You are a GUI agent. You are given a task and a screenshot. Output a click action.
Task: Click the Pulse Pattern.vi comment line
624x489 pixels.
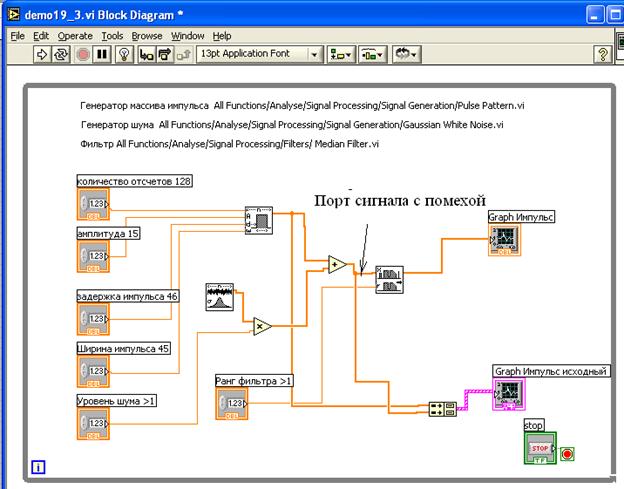tap(302, 105)
